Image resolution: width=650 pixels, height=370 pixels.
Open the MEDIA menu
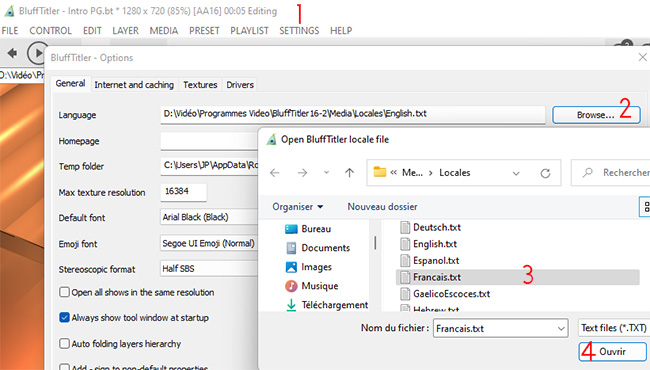[x=164, y=31]
